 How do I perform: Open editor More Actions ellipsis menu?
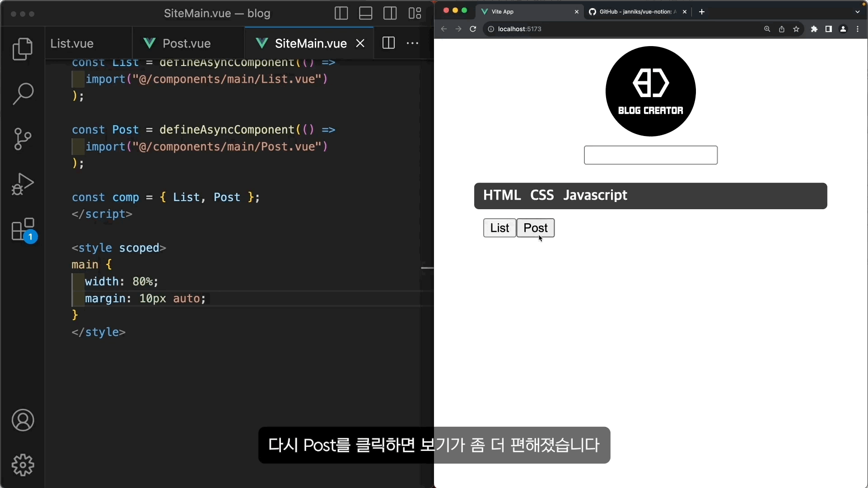[x=412, y=43]
